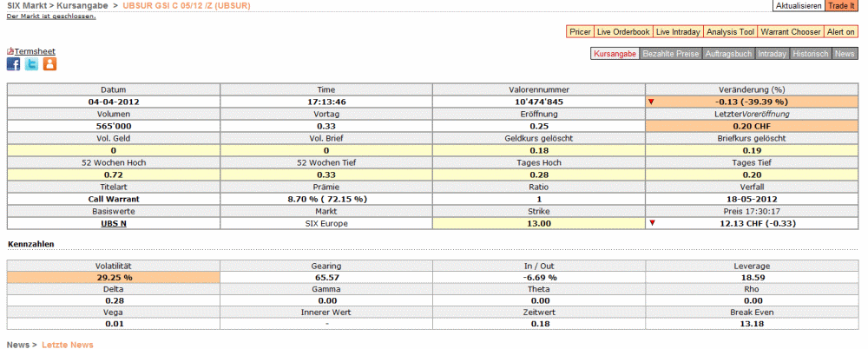Click the Termsheet PDF icon

pos(10,51)
